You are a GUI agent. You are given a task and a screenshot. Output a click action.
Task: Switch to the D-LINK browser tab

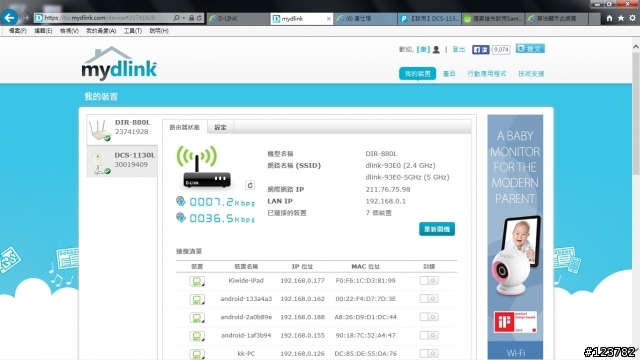pyautogui.click(x=238, y=18)
